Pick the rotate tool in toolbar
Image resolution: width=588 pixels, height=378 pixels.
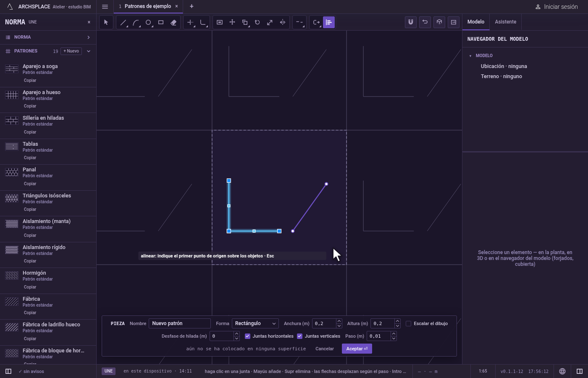(257, 22)
